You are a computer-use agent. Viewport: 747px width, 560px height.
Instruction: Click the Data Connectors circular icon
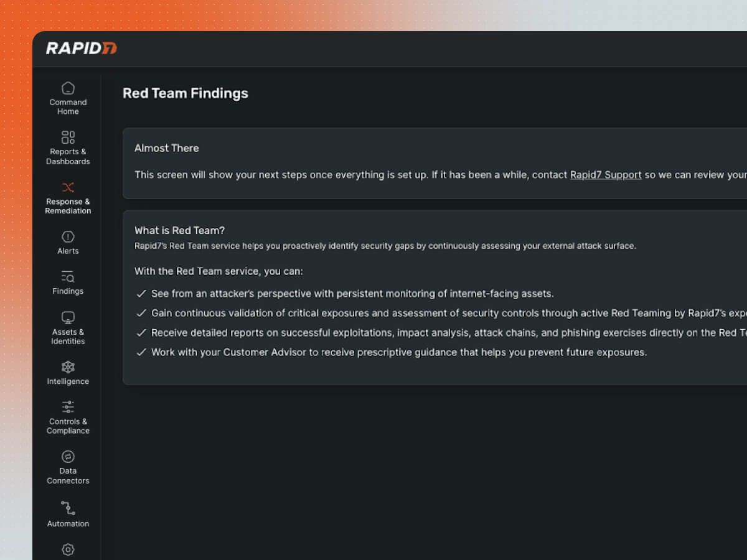(68, 457)
